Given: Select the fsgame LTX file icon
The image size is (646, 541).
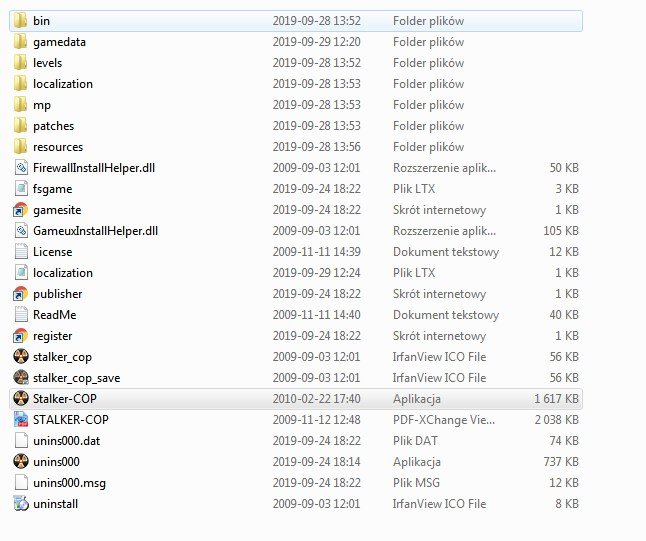Looking at the screenshot, I should 21,189.
